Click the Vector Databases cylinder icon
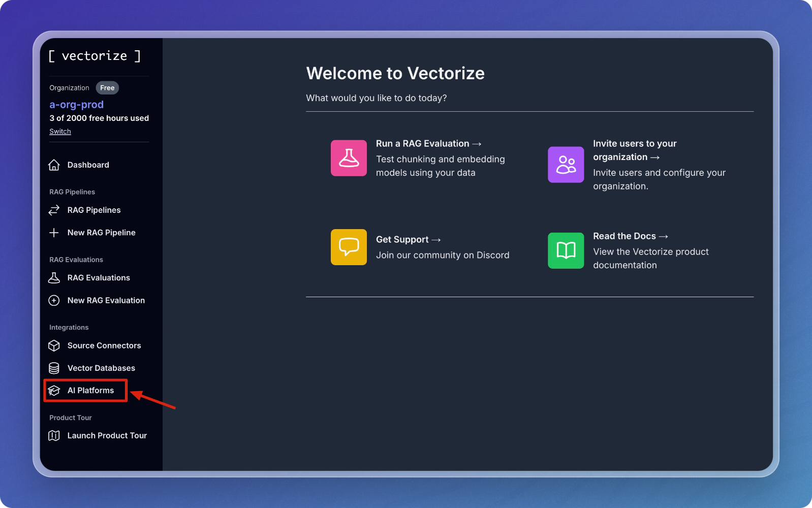The width and height of the screenshot is (812, 508). (54, 368)
